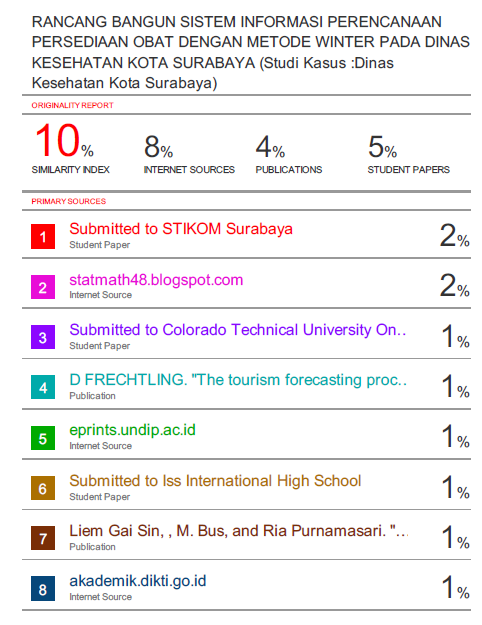Click the magenta source number 2 badge
The height and width of the screenshot is (625, 482).
43,287
